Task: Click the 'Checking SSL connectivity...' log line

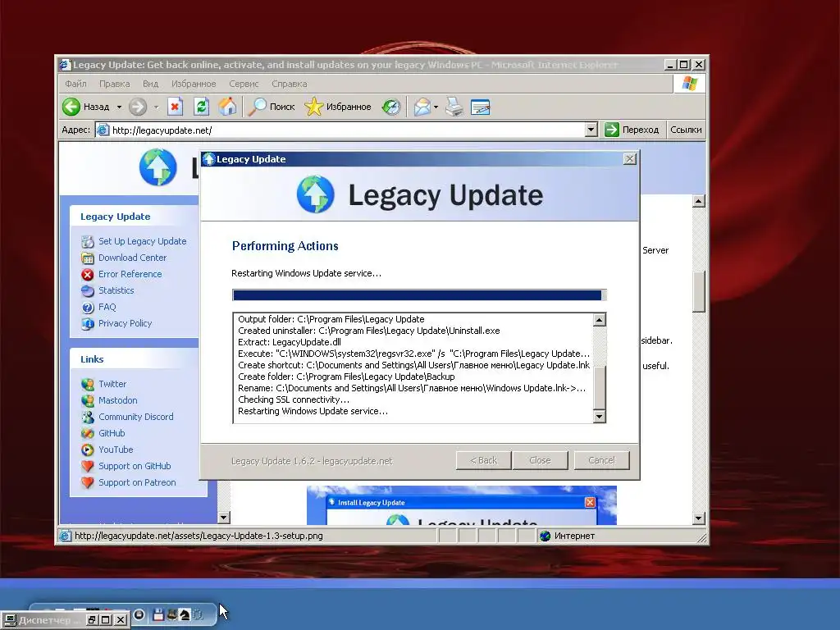Action: point(294,399)
